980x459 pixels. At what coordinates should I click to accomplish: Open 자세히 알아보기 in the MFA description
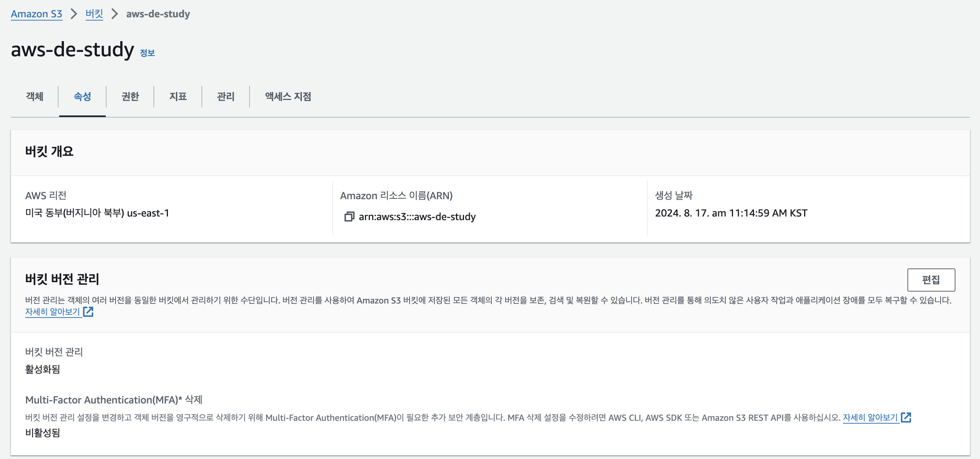tap(871, 417)
